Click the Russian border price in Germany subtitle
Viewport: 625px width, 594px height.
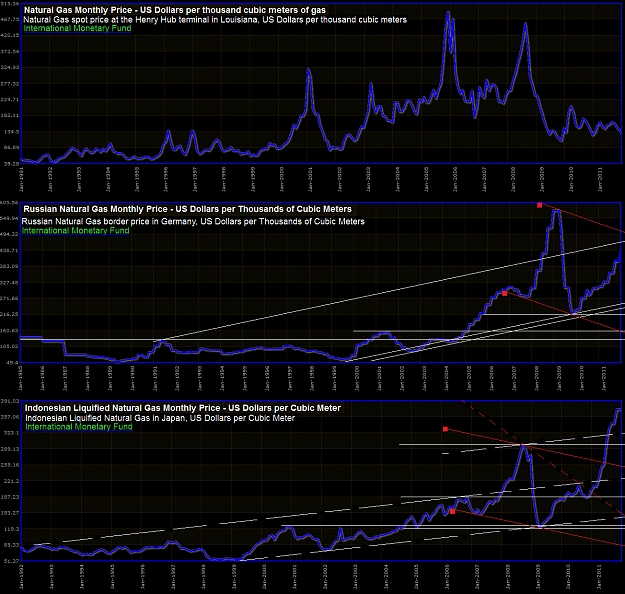pyautogui.click(x=193, y=221)
